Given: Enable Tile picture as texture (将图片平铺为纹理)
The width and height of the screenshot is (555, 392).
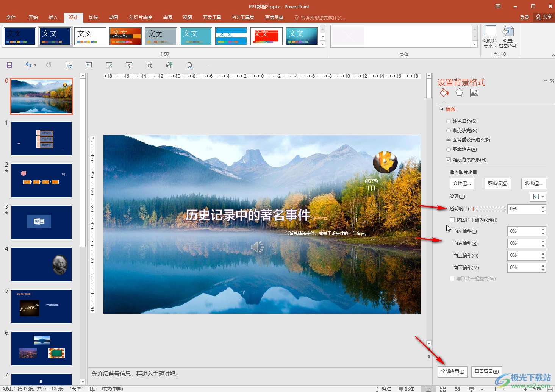Looking at the screenshot, I should [x=452, y=220].
